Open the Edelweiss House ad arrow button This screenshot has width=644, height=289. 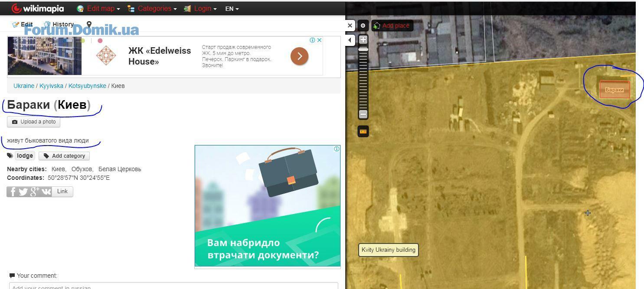click(x=299, y=56)
